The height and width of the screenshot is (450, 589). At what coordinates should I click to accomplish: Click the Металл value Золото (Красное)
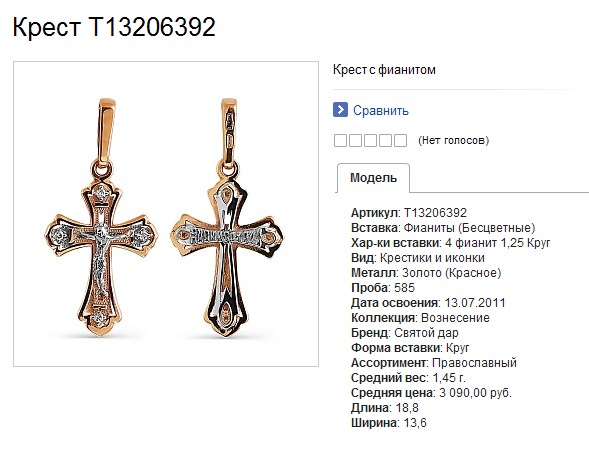pyautogui.click(x=452, y=273)
